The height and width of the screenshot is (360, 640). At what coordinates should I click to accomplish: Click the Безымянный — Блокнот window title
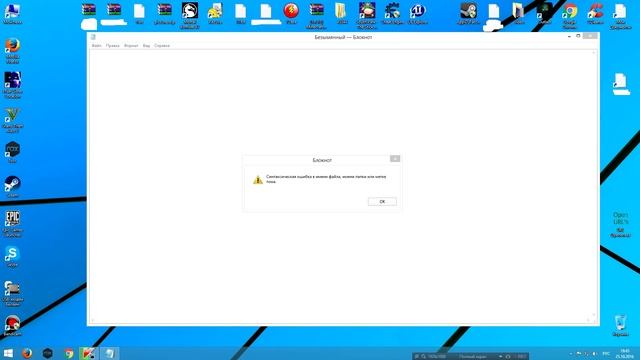coord(343,37)
